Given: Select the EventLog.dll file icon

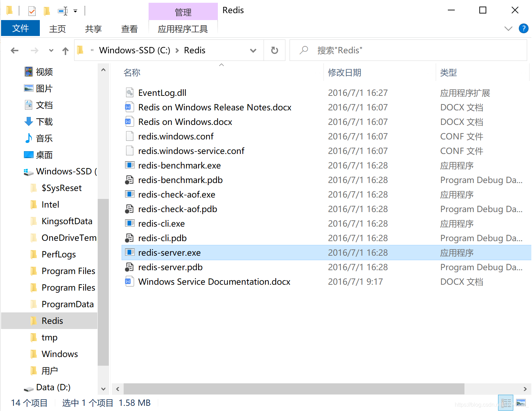Looking at the screenshot, I should coord(130,93).
